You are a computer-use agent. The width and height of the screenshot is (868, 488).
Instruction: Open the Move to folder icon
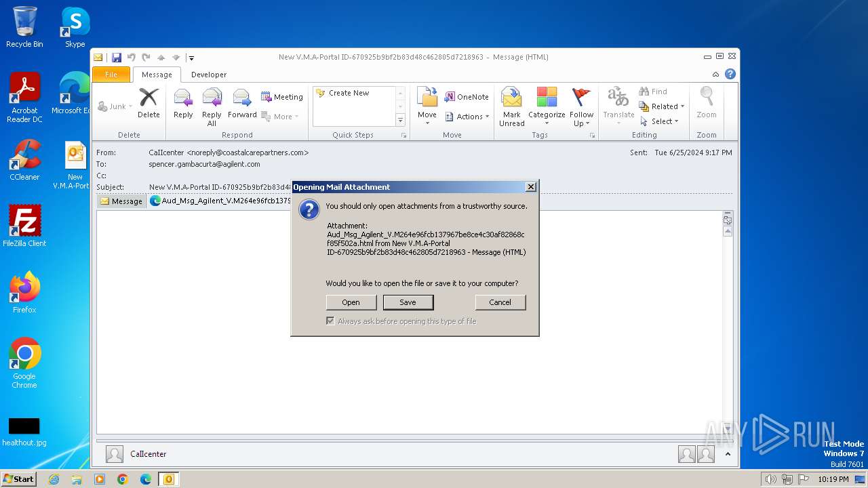coord(427,106)
